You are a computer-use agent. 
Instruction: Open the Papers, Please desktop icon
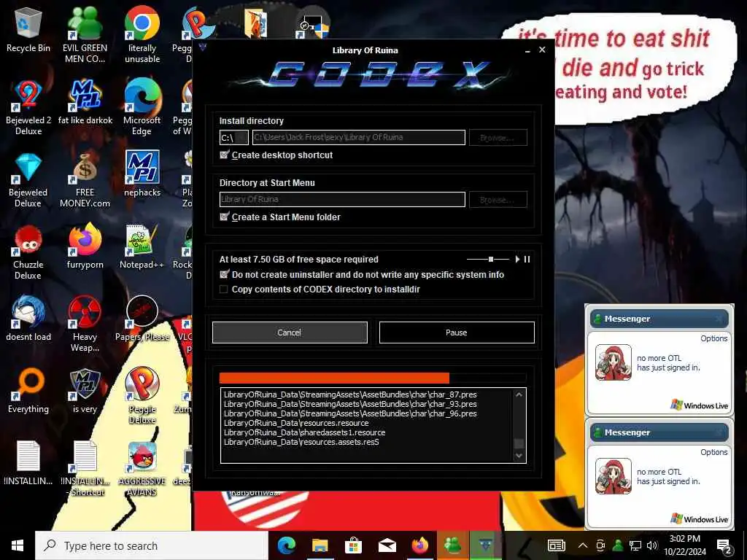pyautogui.click(x=142, y=318)
